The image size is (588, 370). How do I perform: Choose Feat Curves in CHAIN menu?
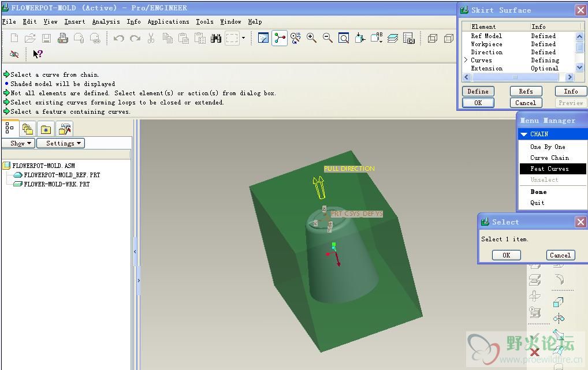tap(553, 169)
